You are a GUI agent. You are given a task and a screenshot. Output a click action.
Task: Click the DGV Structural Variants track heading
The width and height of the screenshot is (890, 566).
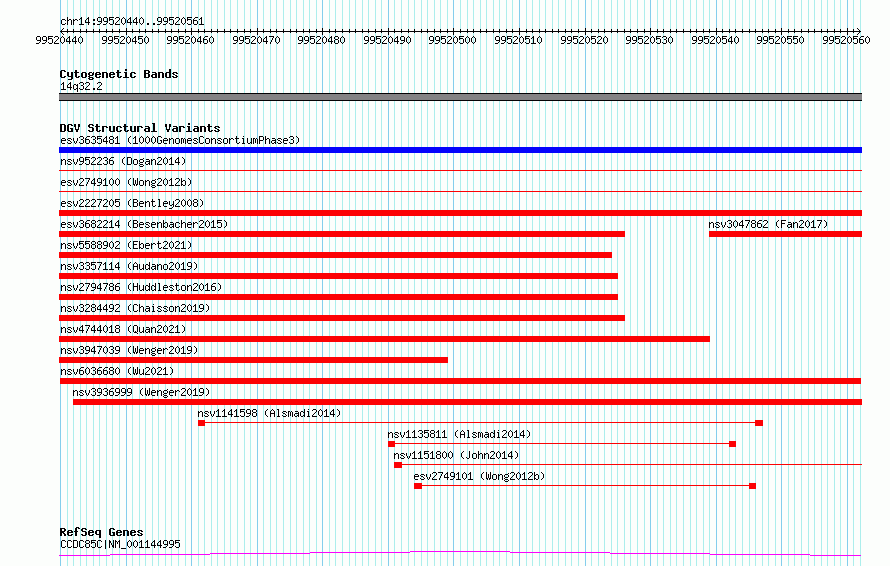coord(140,128)
